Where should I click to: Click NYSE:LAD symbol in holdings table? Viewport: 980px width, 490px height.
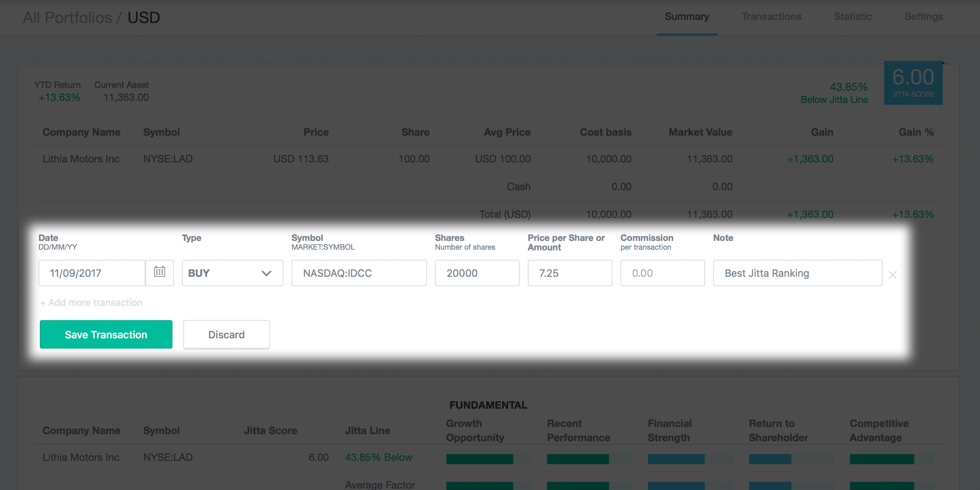coord(168,159)
